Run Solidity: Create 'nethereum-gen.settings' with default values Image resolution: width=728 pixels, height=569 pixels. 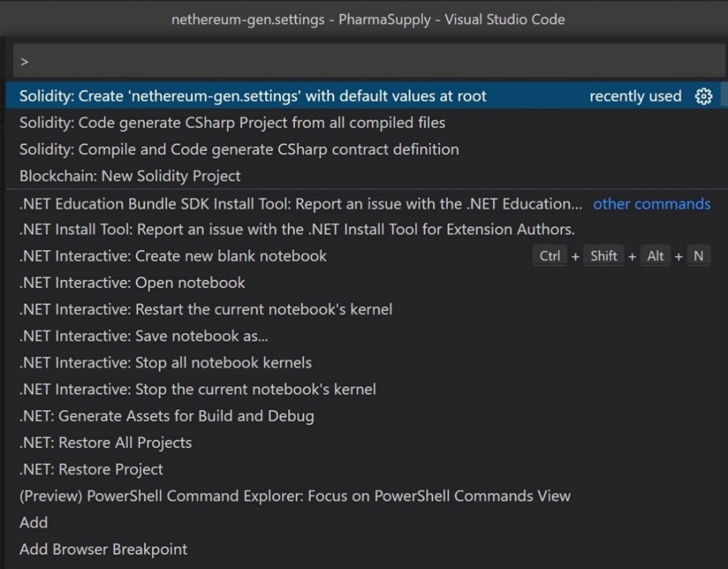tap(253, 97)
